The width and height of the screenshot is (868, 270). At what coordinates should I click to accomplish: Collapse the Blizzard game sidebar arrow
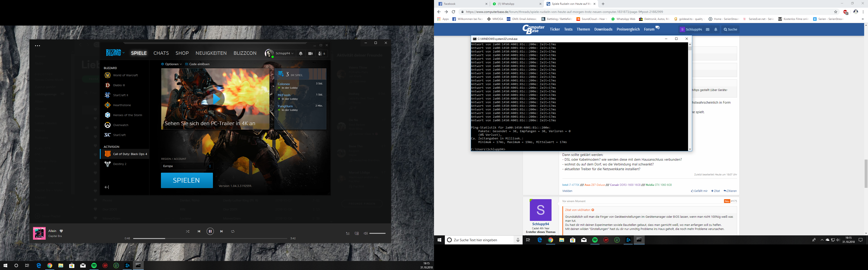pos(107,187)
